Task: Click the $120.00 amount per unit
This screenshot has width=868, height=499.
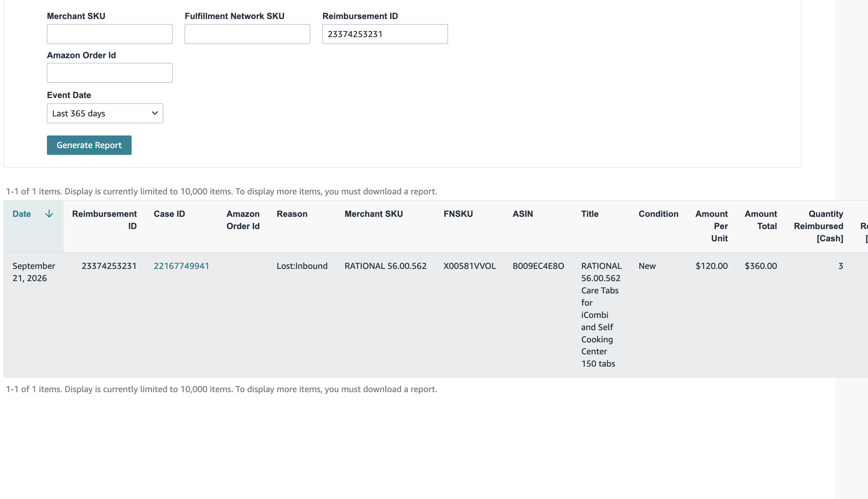Action: 712,266
